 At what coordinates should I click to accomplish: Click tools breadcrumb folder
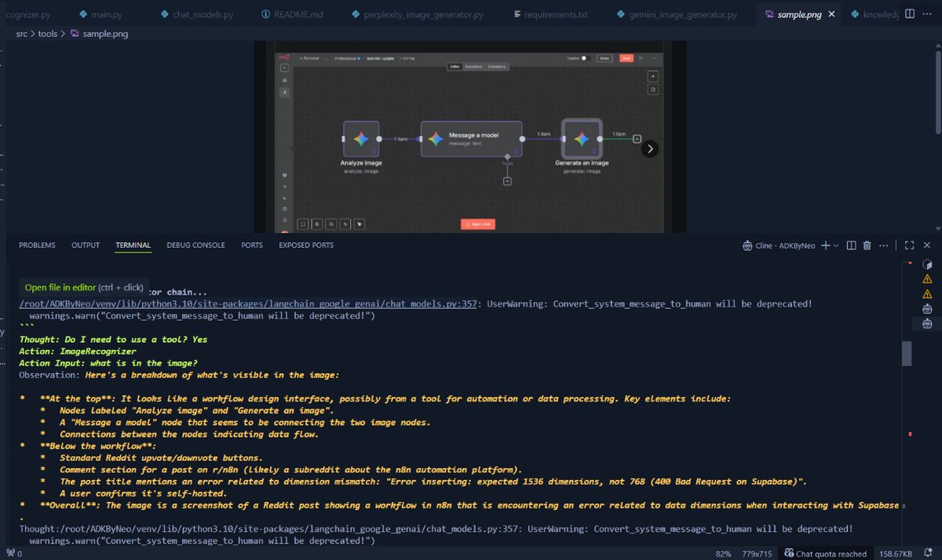pos(48,35)
